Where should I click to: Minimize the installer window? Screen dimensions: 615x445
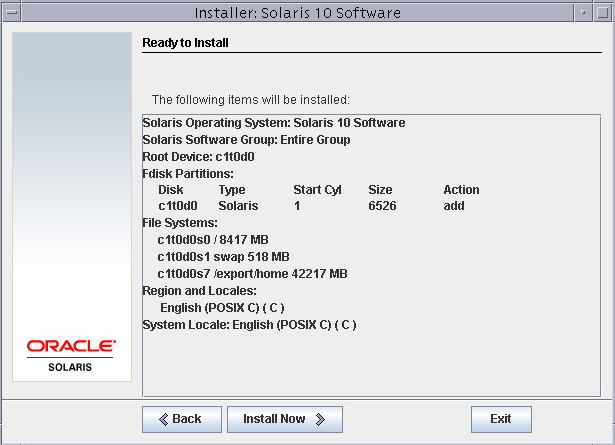tap(583, 13)
